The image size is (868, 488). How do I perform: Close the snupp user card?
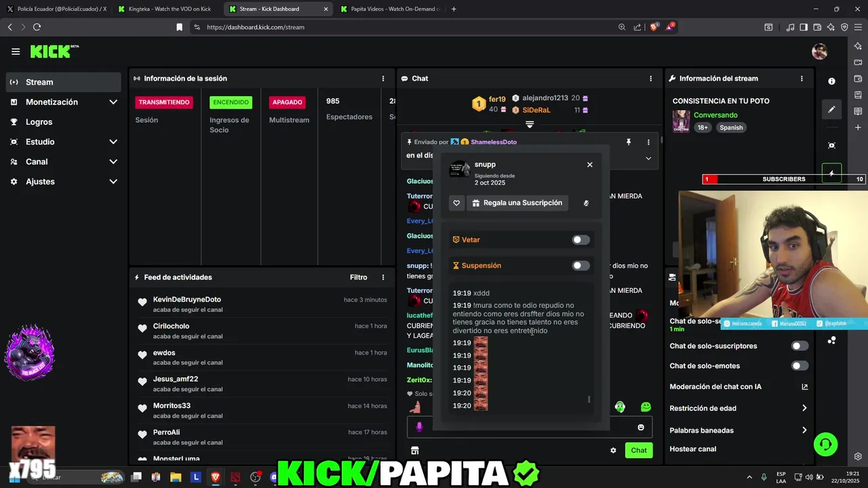pyautogui.click(x=590, y=165)
